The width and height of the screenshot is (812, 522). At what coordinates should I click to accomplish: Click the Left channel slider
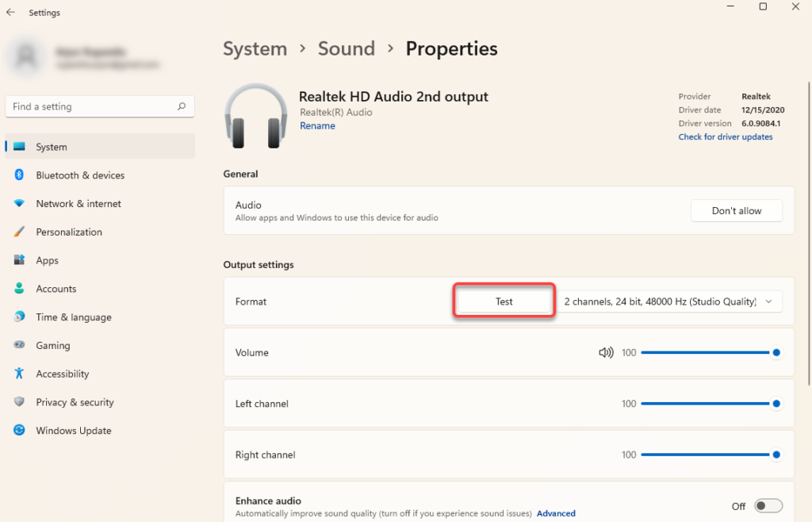point(706,404)
